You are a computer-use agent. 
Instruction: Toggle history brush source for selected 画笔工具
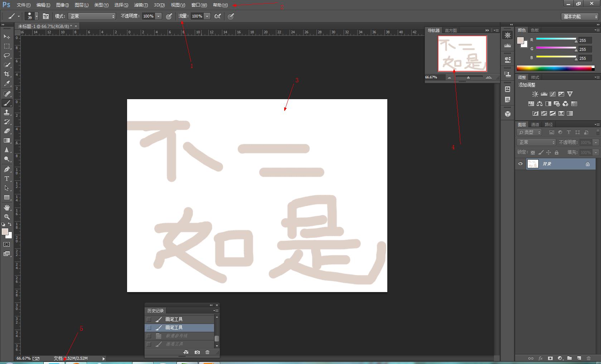pos(149,327)
